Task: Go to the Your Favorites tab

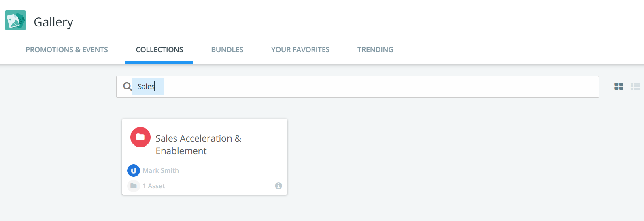Action: [300, 50]
